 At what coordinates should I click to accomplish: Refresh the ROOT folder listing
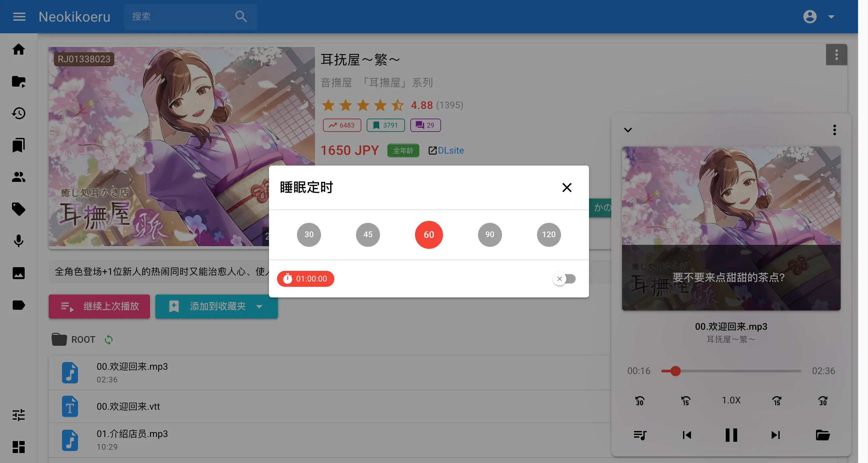(x=109, y=340)
